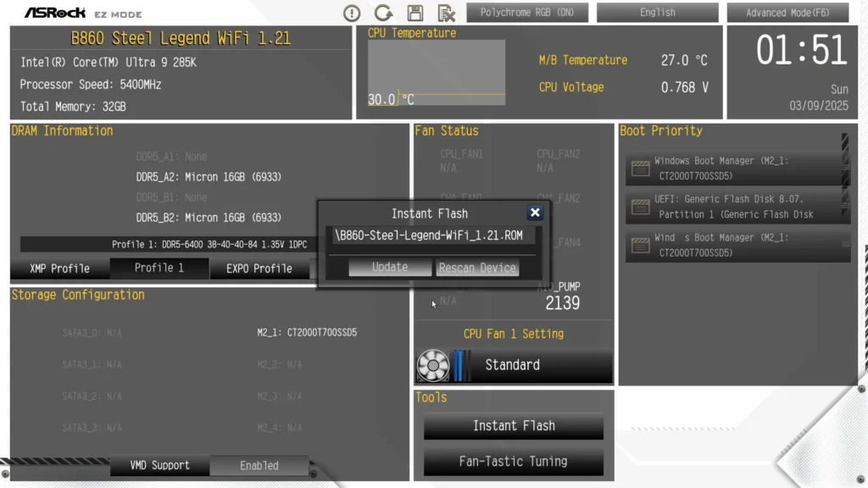Click the "M2_4: N/A" storage entry
Screen dimensions: 868x488
[280, 428]
